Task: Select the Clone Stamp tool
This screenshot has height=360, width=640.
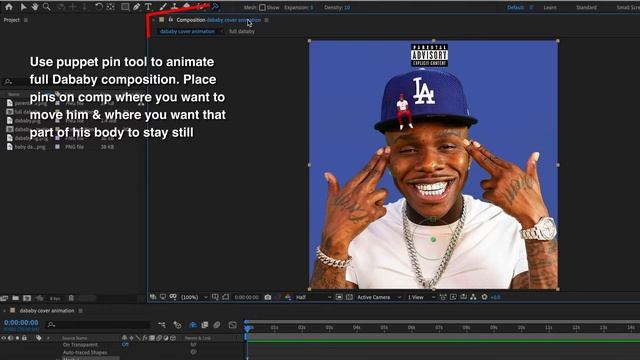Action: (x=174, y=7)
